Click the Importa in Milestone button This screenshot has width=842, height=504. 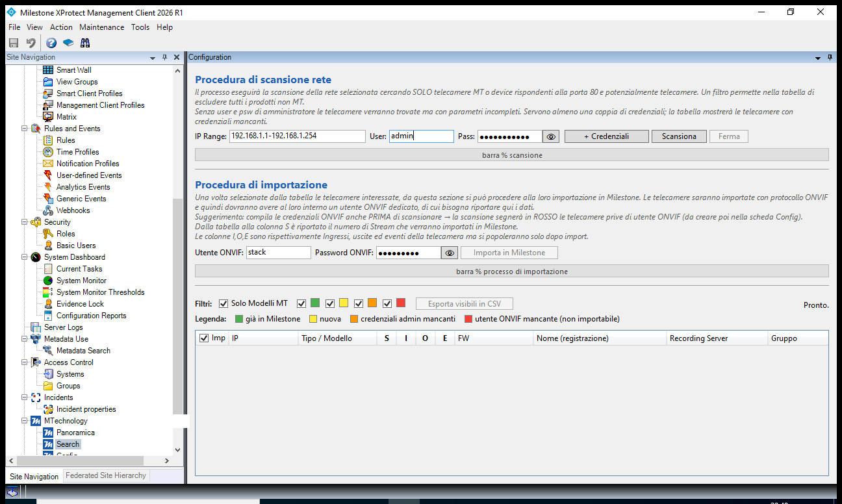point(509,253)
